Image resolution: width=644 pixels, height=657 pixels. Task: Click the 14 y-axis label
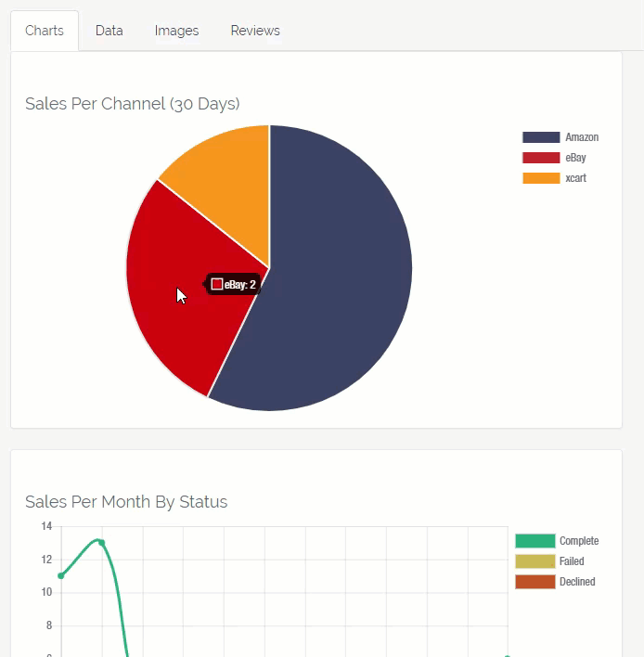46,526
